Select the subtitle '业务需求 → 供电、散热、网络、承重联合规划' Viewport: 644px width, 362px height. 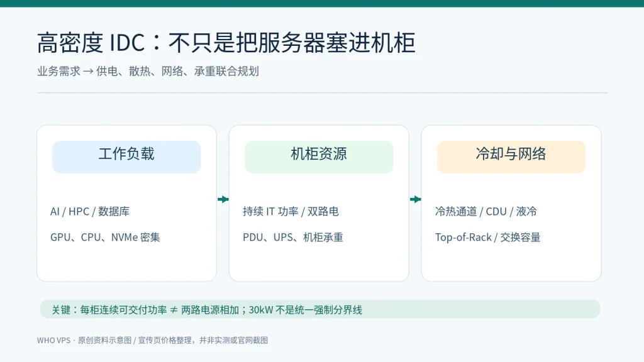[148, 72]
